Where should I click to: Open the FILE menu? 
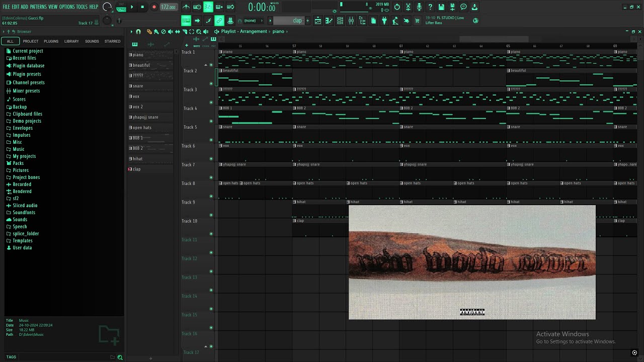(x=6, y=7)
